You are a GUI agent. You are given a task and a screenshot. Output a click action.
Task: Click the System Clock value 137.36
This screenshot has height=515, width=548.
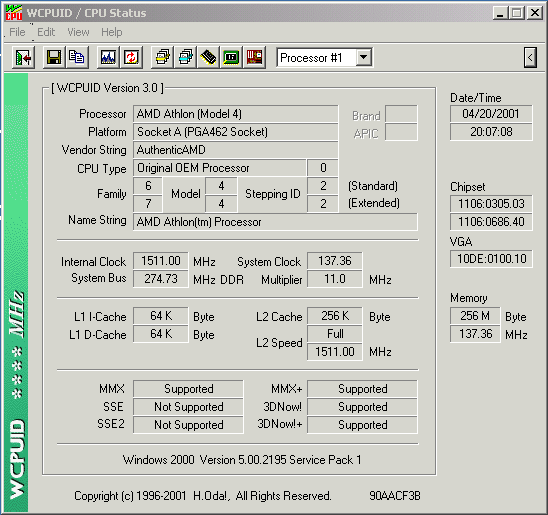pyautogui.click(x=334, y=261)
